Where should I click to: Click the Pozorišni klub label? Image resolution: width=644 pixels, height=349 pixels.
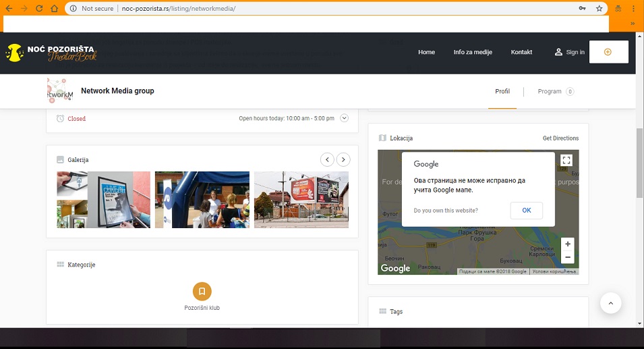tap(202, 307)
